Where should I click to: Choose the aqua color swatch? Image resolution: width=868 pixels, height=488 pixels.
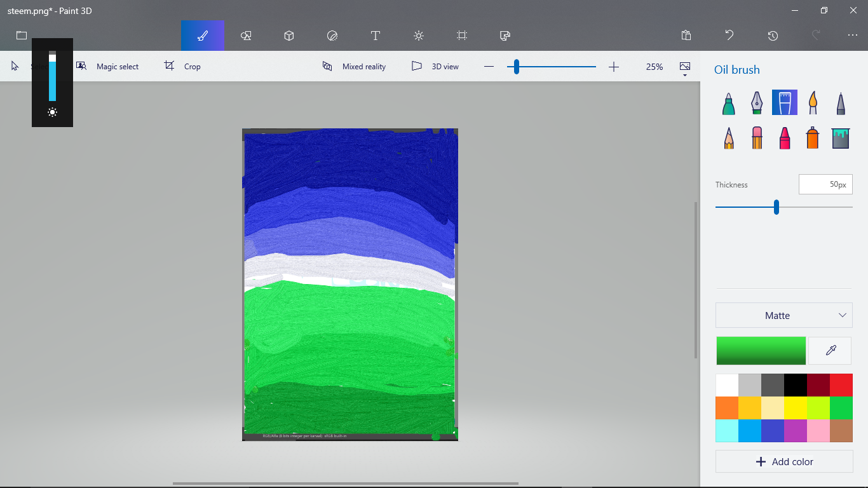pyautogui.click(x=727, y=431)
